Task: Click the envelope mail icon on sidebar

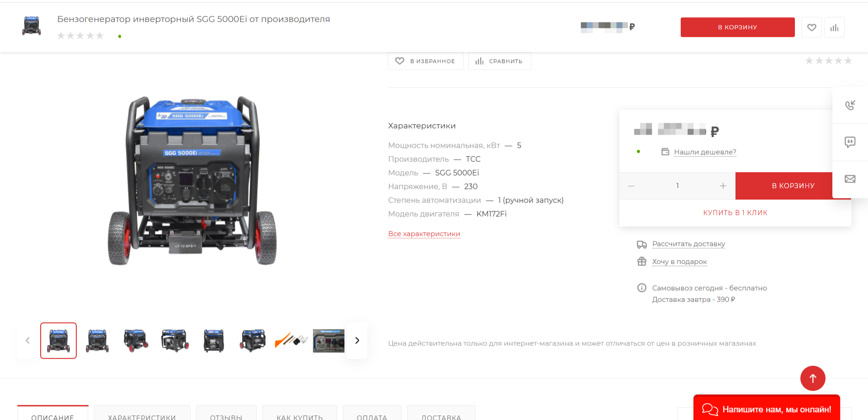Action: point(850,179)
